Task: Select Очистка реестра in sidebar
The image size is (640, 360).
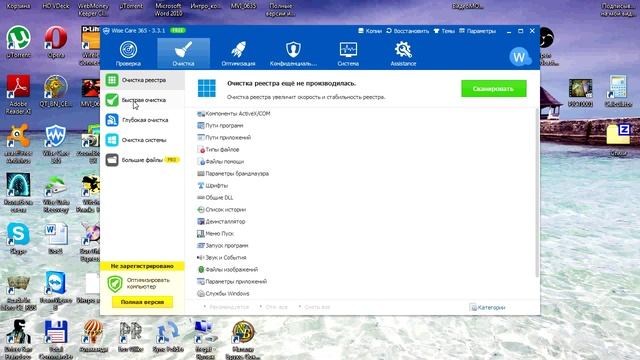Action: 142,80
